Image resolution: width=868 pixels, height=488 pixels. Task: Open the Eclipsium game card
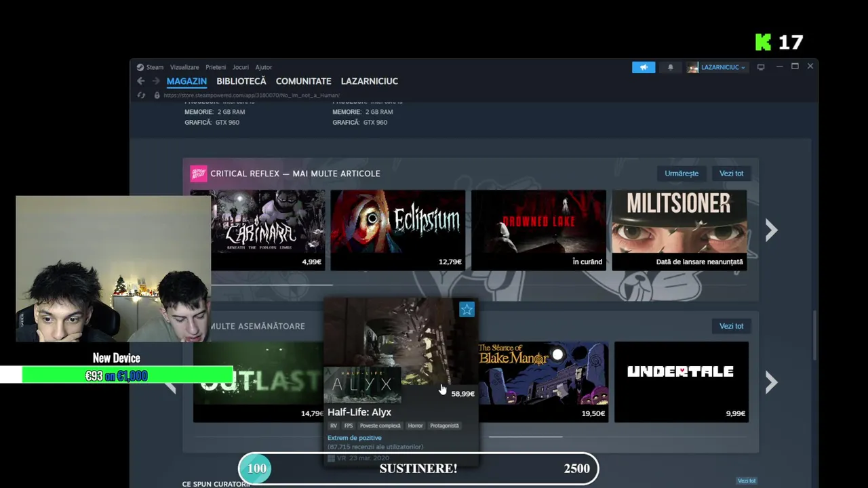click(398, 230)
